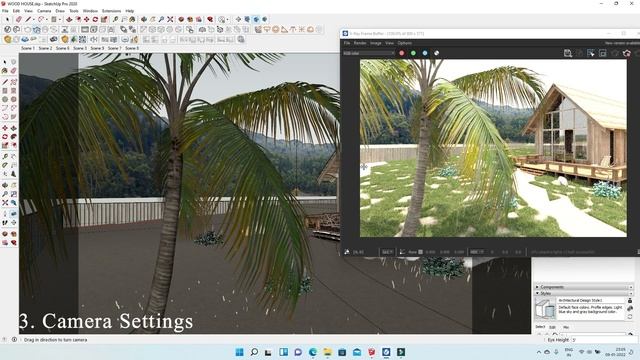
Task: Start render with teapot icon in Frame Buffer
Action: pos(627,53)
